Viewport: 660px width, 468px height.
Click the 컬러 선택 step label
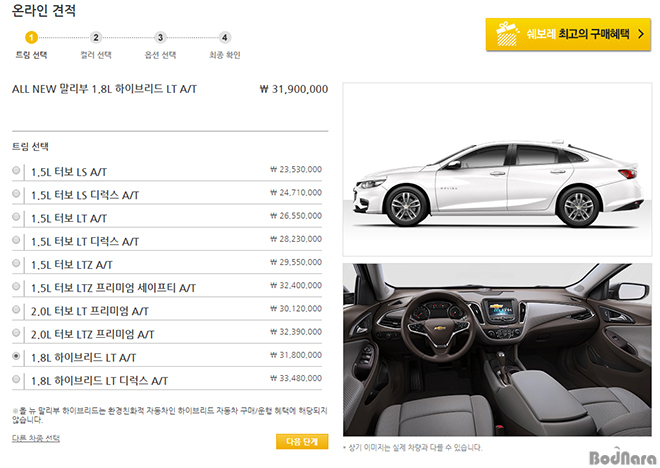(x=96, y=55)
